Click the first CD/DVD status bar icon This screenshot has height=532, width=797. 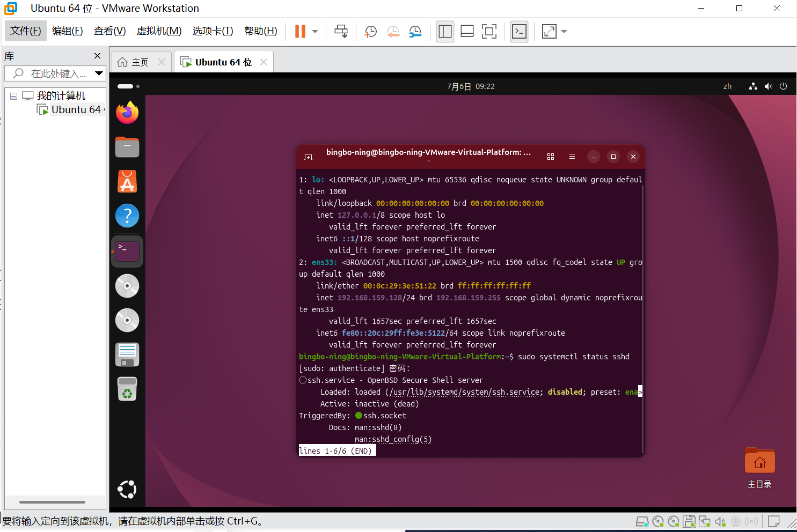[658, 521]
